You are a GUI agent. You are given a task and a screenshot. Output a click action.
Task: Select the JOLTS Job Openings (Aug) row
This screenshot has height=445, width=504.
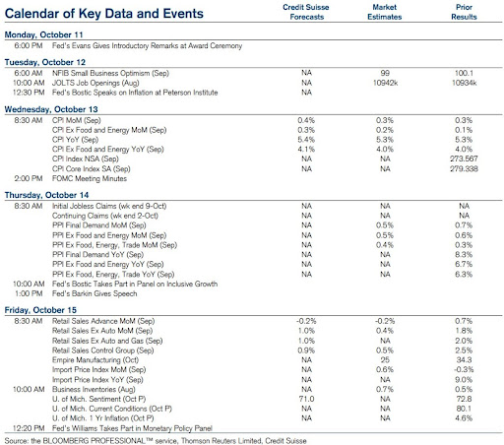coord(253,83)
